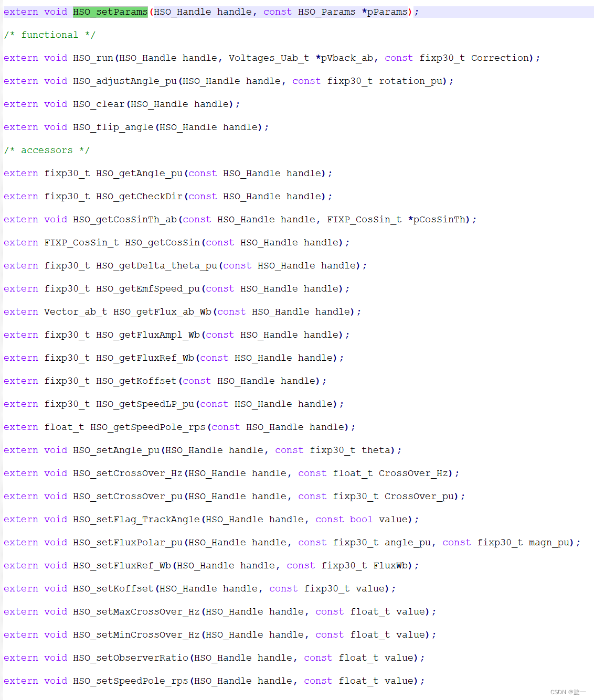Click the CrossOver_Hz parameter

413,473
